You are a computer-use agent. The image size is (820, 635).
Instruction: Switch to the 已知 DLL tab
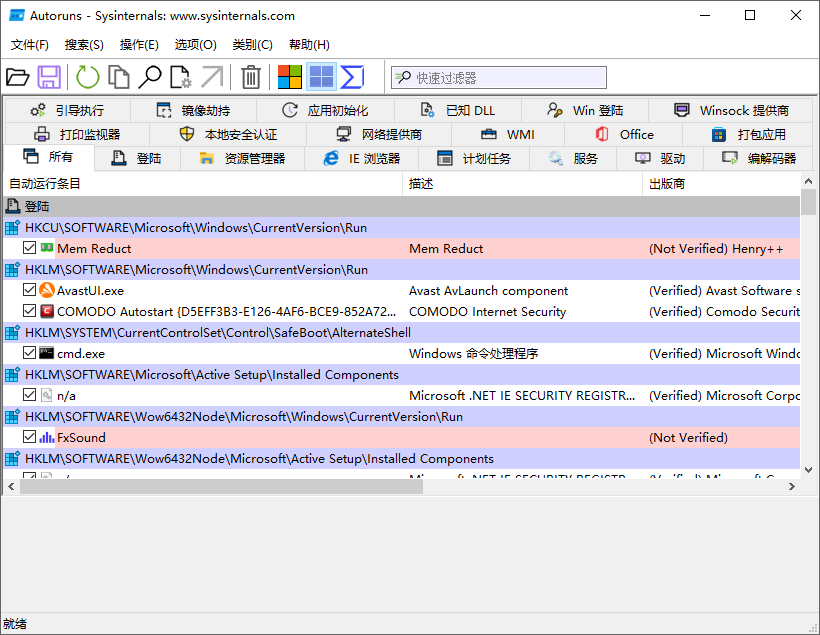tap(458, 110)
